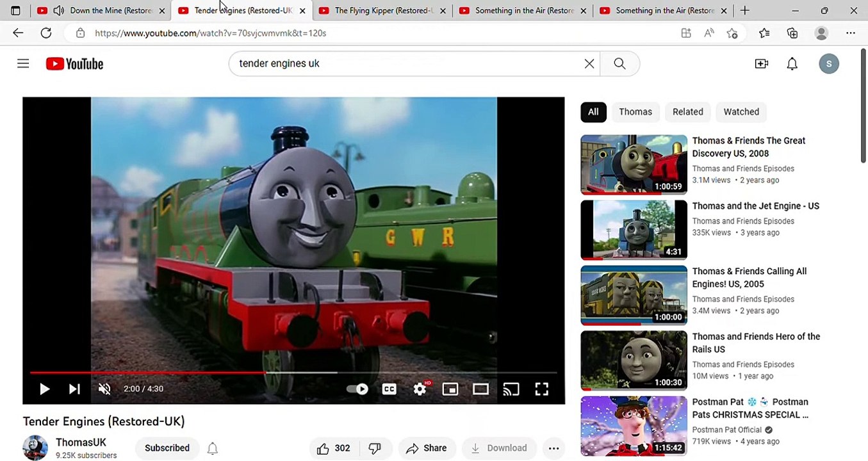Start Read aloud in address bar
The width and height of the screenshot is (868, 461).
point(709,33)
